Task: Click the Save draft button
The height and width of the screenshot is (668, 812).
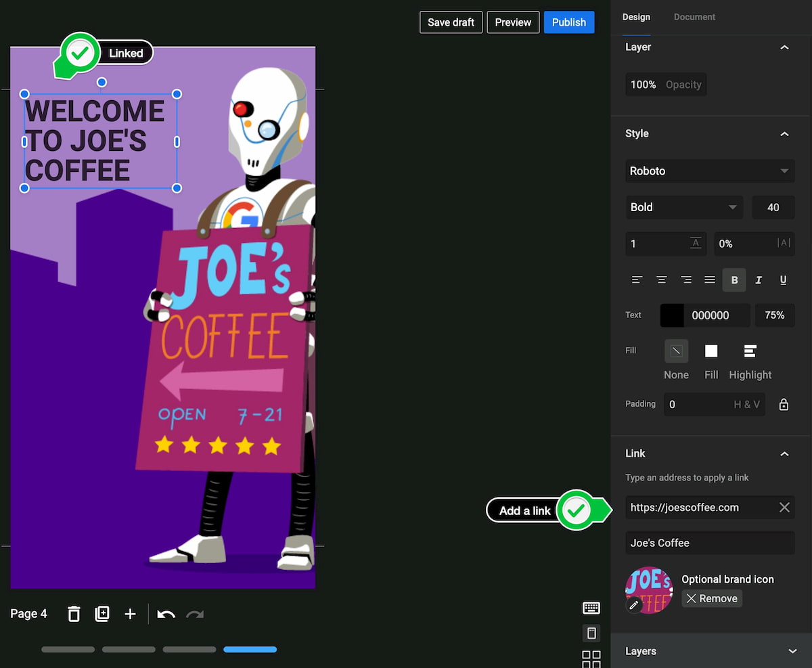Action: tap(451, 22)
